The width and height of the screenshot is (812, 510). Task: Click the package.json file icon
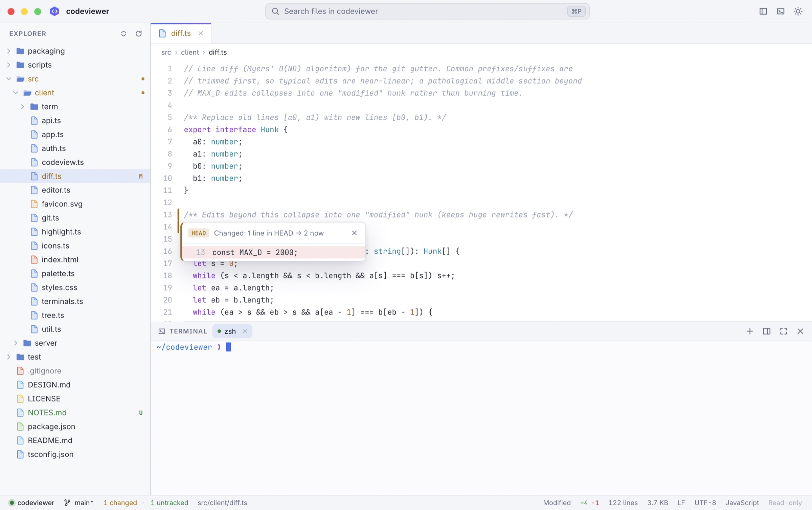pos(20,426)
